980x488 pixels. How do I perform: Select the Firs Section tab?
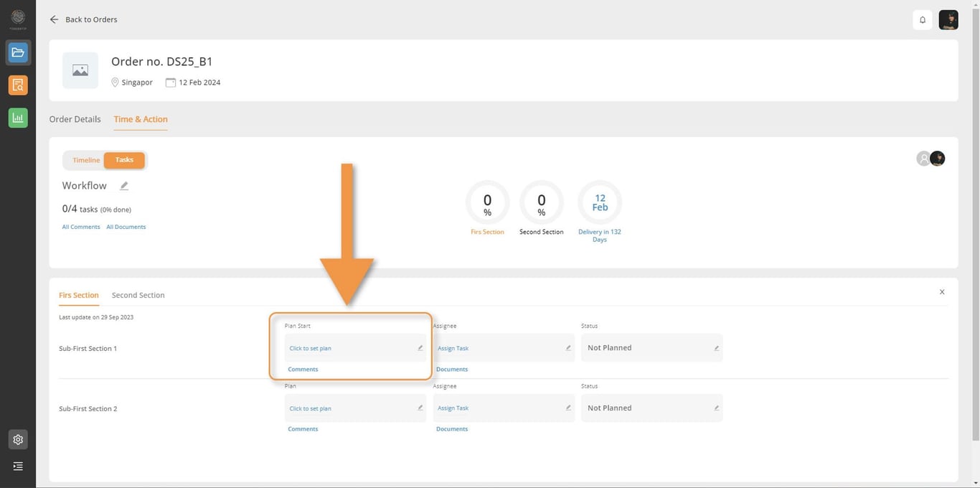tap(79, 295)
